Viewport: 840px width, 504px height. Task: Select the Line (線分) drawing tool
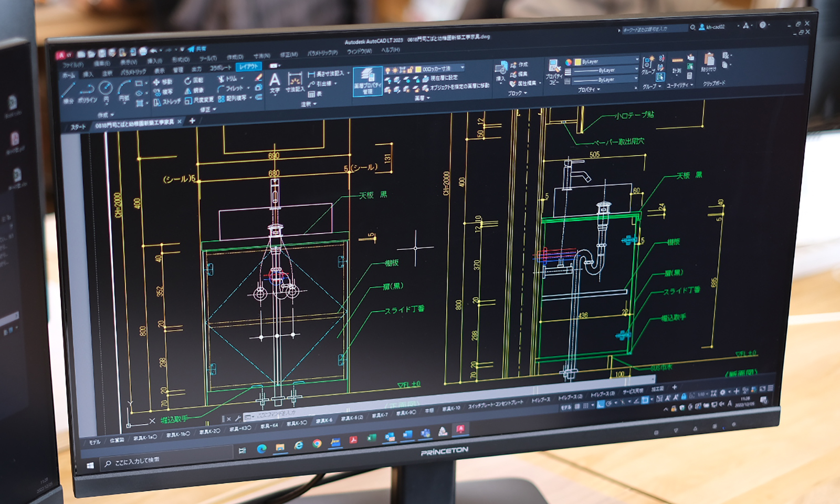coord(68,90)
